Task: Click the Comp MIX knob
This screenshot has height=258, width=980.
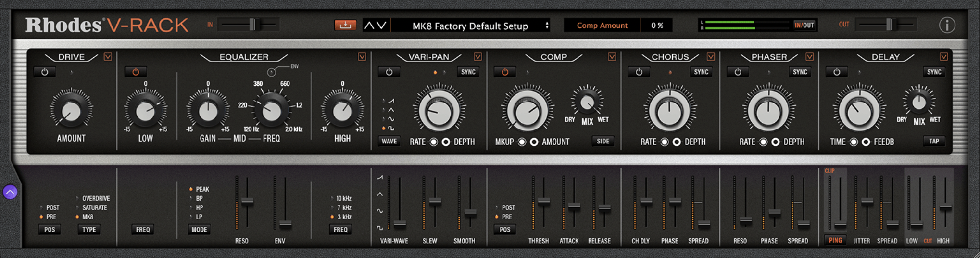Action: (x=587, y=102)
